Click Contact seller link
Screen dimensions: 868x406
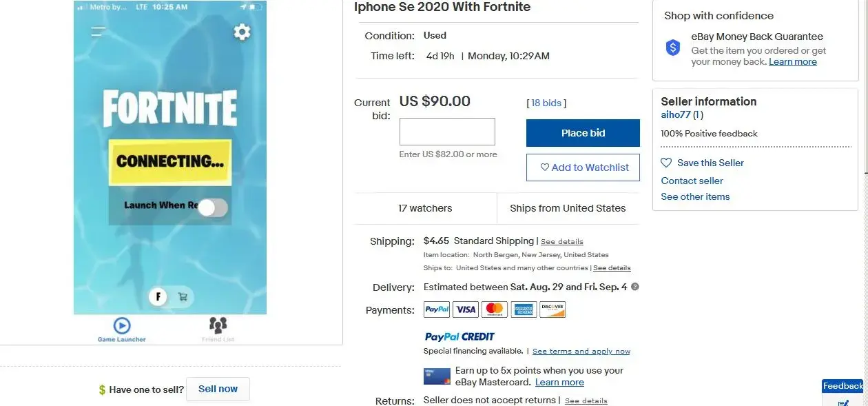pos(692,181)
